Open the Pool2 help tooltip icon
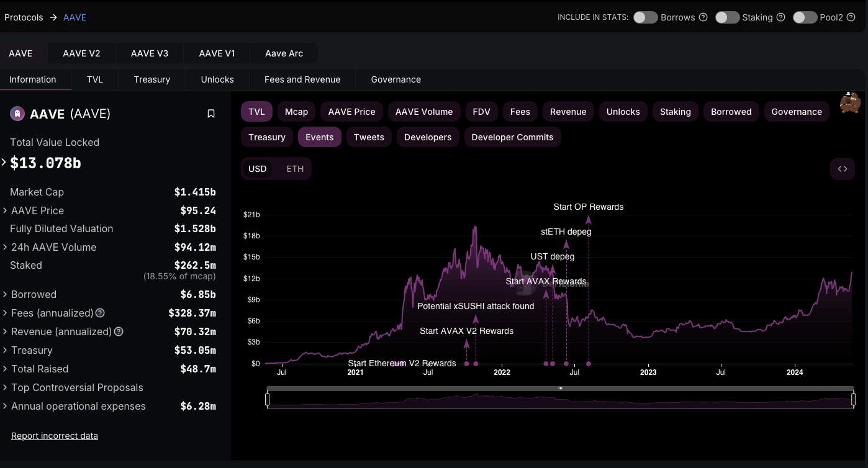868x468 pixels. pyautogui.click(x=852, y=17)
